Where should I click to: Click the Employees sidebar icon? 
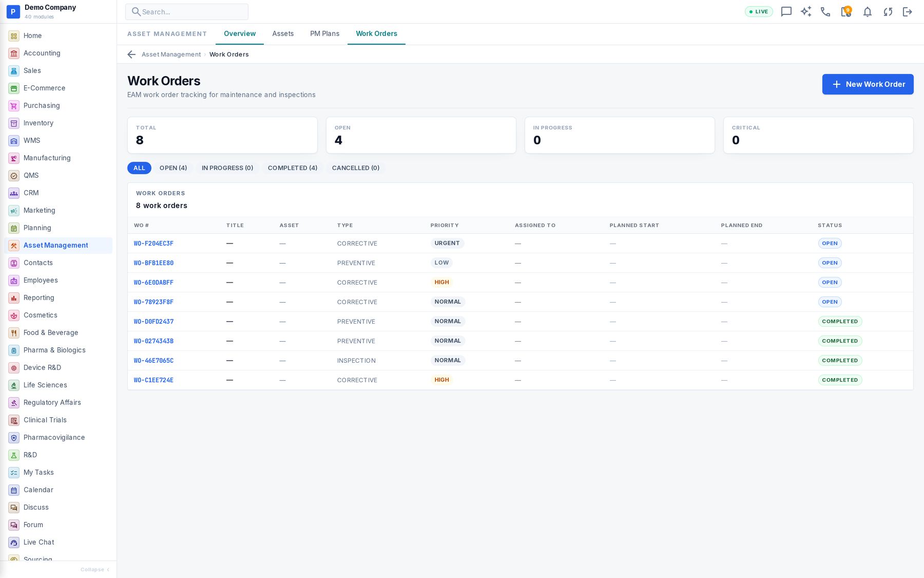[14, 281]
